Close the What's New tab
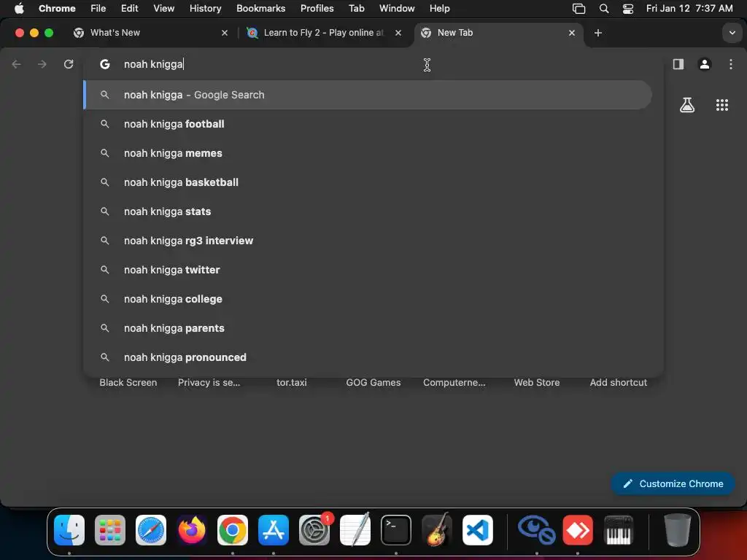 pyautogui.click(x=225, y=33)
